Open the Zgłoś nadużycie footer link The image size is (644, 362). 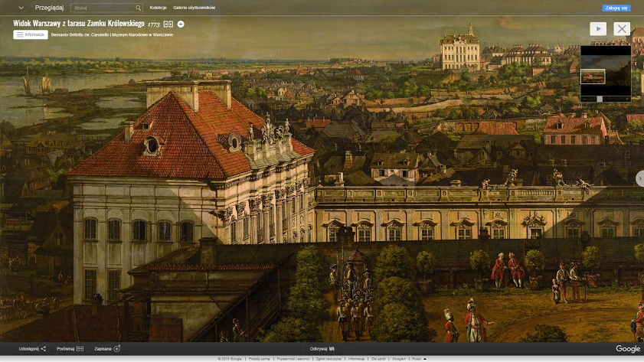click(x=329, y=359)
